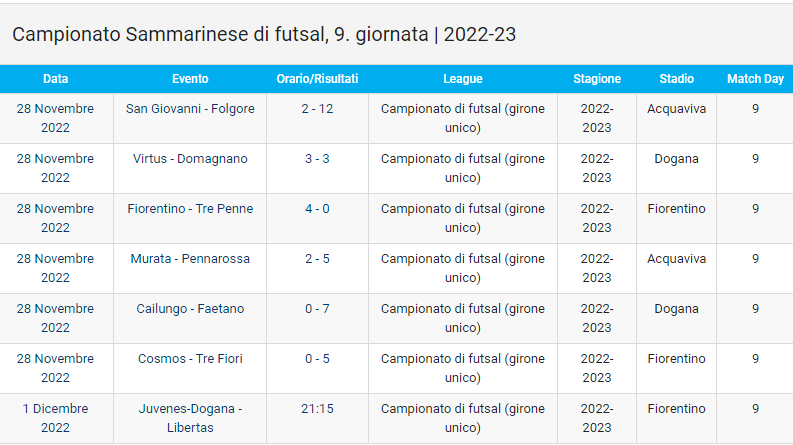The image size is (793, 445).
Task: Select the Cailungo - Faetano match link
Action: click(x=190, y=309)
